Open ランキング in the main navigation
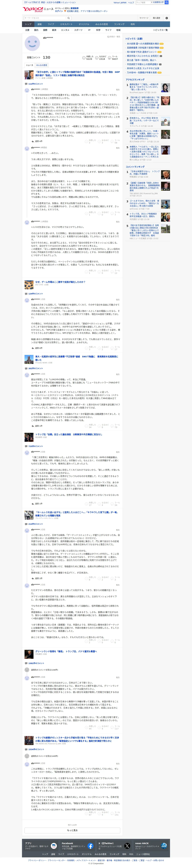This screenshot has width=192, height=868. tap(119, 24)
